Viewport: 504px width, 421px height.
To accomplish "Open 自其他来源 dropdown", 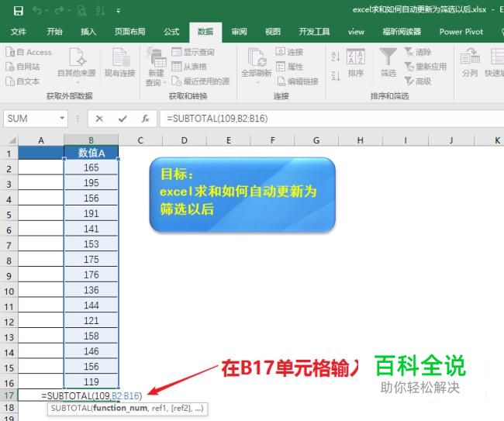I will point(77,66).
